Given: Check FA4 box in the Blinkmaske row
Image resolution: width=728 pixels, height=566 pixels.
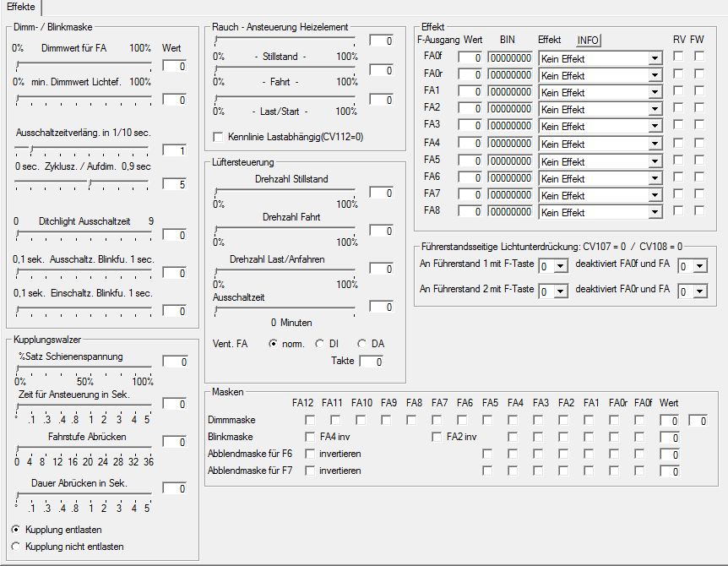Looking at the screenshot, I should coord(513,437).
